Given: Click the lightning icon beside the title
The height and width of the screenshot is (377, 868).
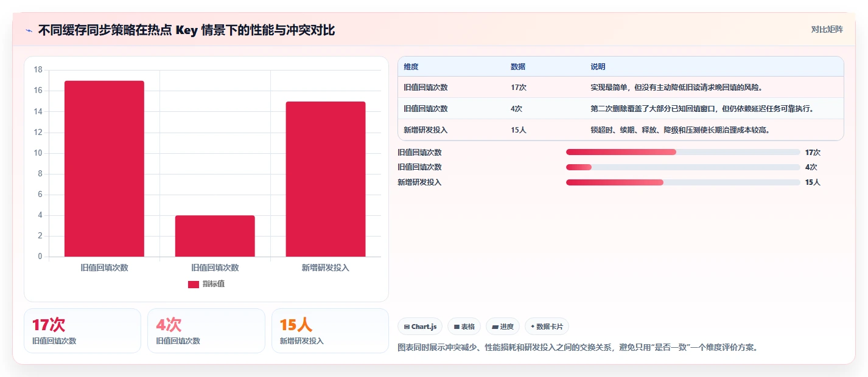Looking at the screenshot, I should point(29,30).
